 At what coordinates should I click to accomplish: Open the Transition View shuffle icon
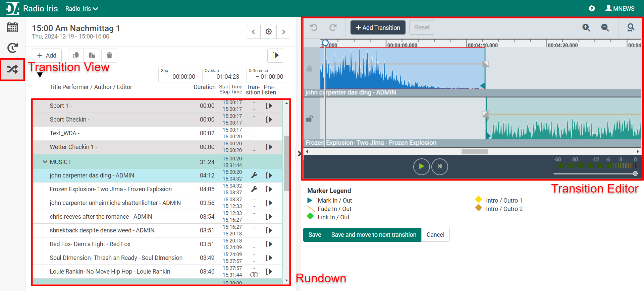click(12, 69)
